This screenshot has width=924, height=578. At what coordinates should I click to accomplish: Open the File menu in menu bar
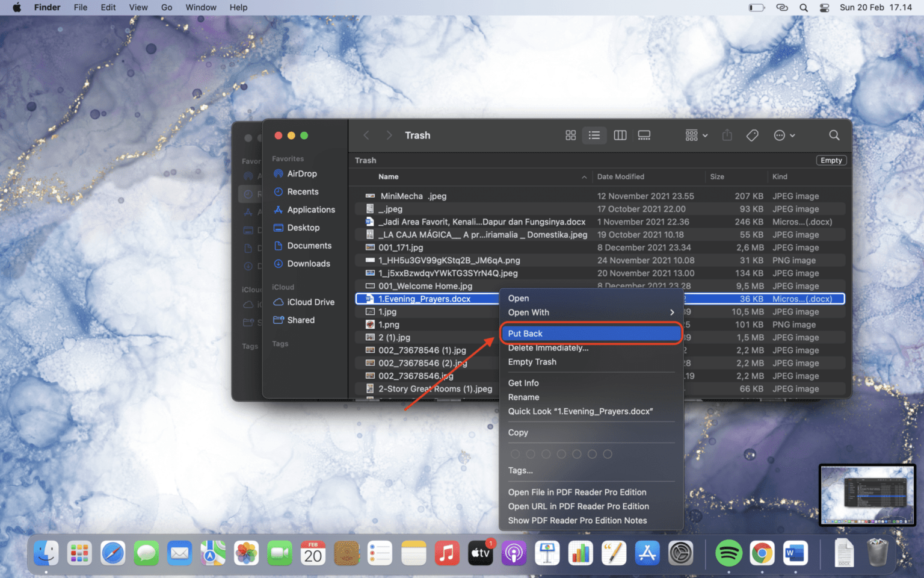coord(81,7)
